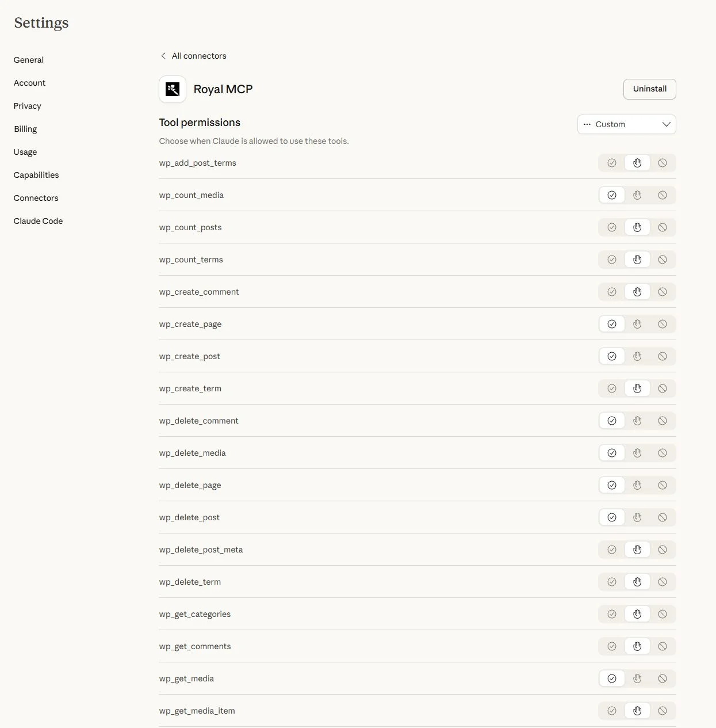Click the deny icon for wp_create_post
Screen dimensions: 716x728
coord(663,356)
